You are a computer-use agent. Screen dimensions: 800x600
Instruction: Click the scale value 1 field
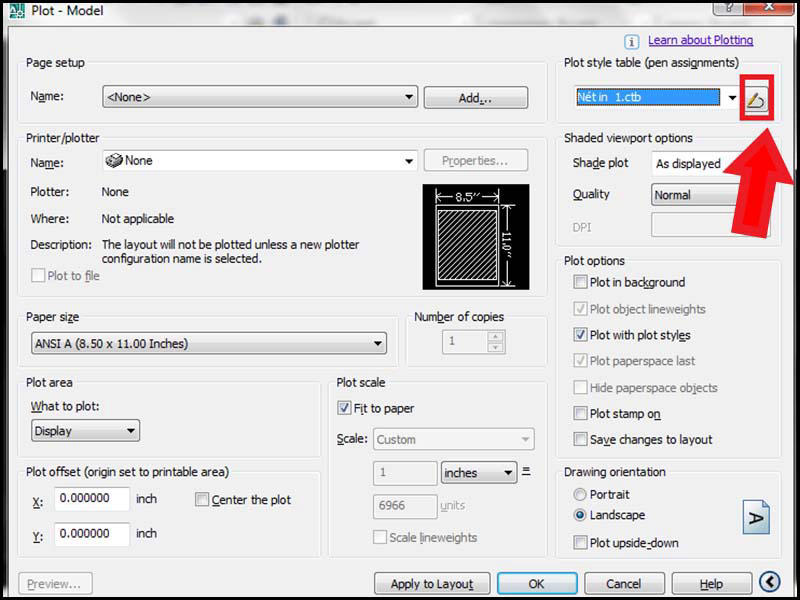(406, 473)
